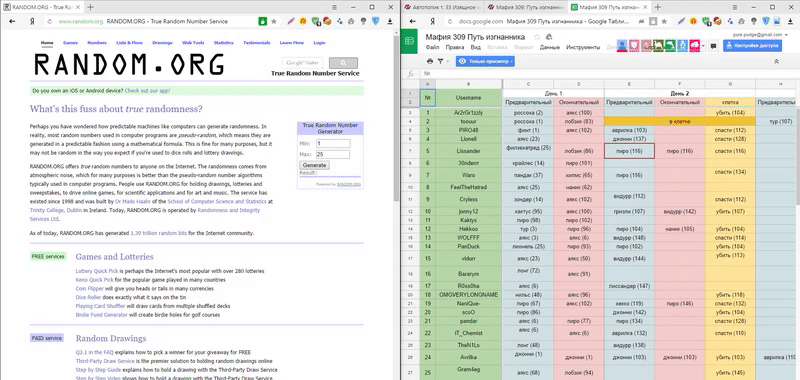Open a new tab in the Sheets browser window
This screenshot has width=800, height=380.
click(x=658, y=7)
